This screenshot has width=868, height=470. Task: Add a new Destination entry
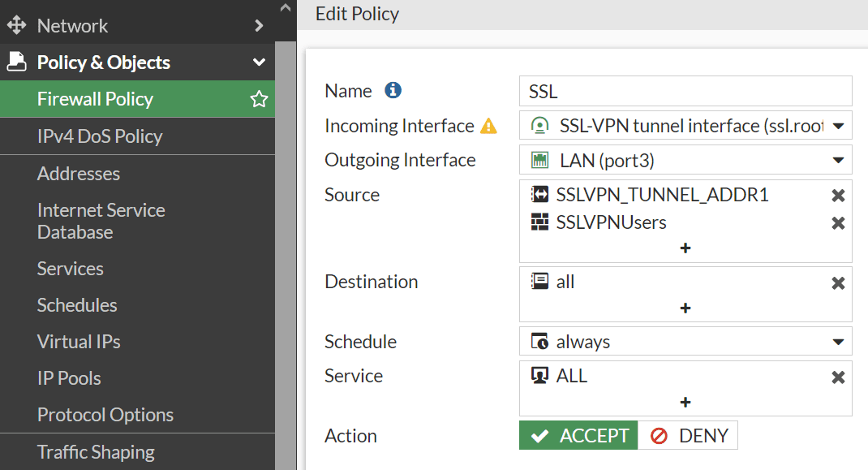point(685,308)
